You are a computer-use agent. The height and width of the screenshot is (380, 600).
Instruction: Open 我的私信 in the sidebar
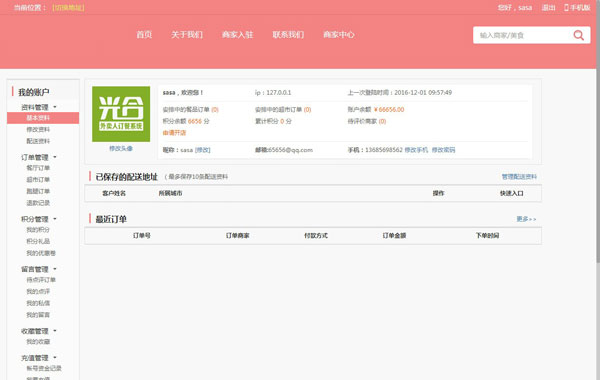pos(38,303)
